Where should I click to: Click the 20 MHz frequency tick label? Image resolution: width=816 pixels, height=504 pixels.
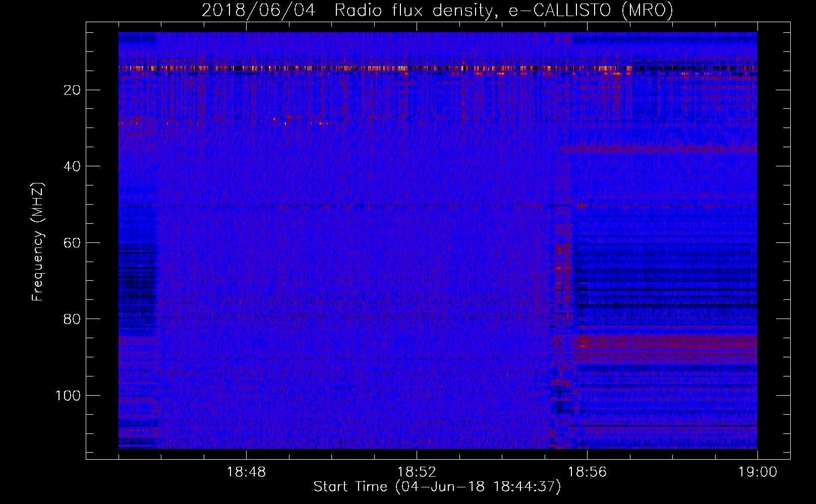72,90
